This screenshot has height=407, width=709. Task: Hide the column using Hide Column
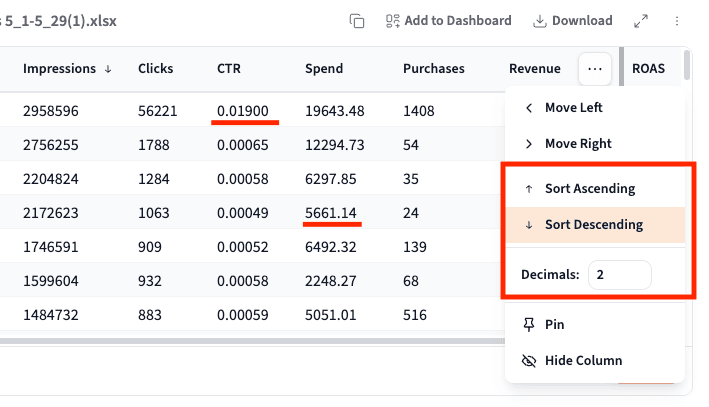coord(583,361)
